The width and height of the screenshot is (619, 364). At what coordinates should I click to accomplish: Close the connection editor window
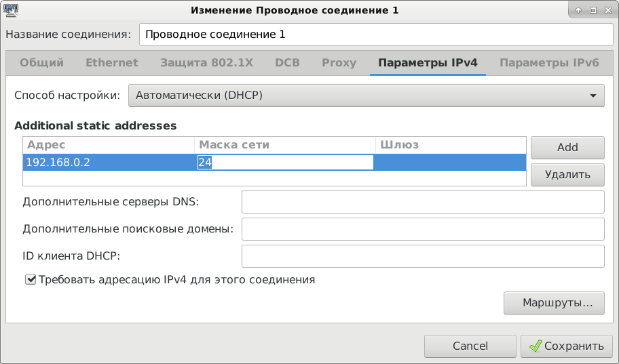tap(607, 10)
